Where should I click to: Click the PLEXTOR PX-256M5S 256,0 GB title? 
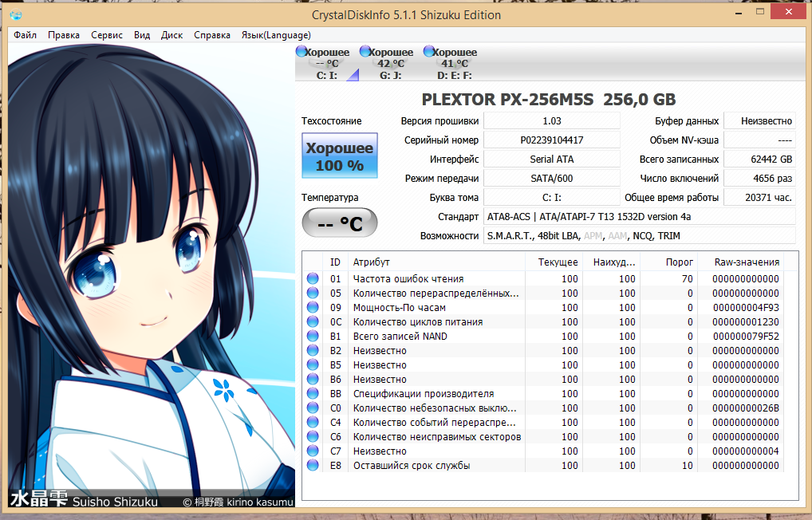point(549,100)
